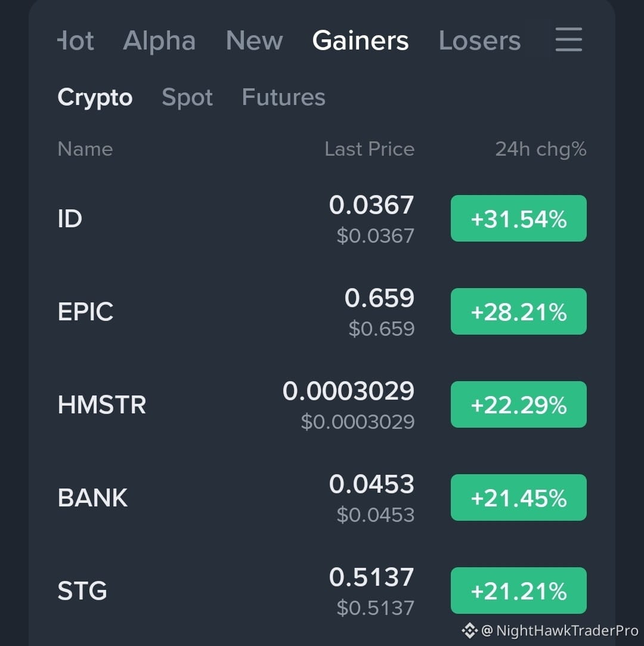Tap the +31.54% badge for ID
Viewport: 644px width, 646px height.
click(x=518, y=218)
